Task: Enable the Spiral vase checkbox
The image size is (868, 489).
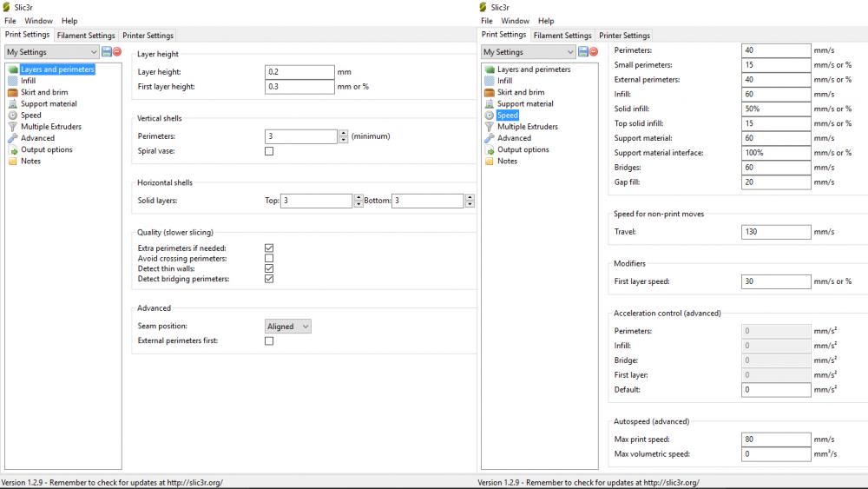Action: 269,151
